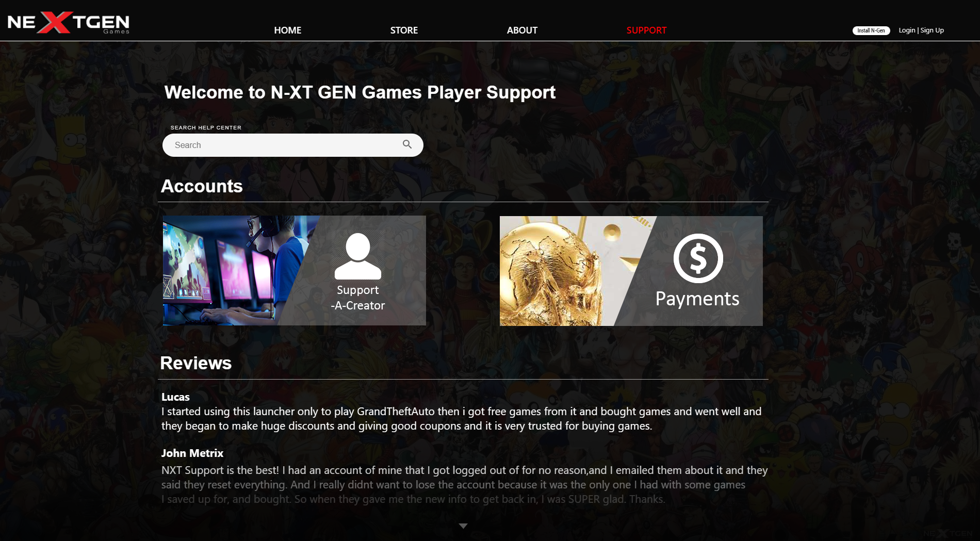Click the search magnifier icon
Image resolution: width=980 pixels, height=541 pixels.
[407, 144]
